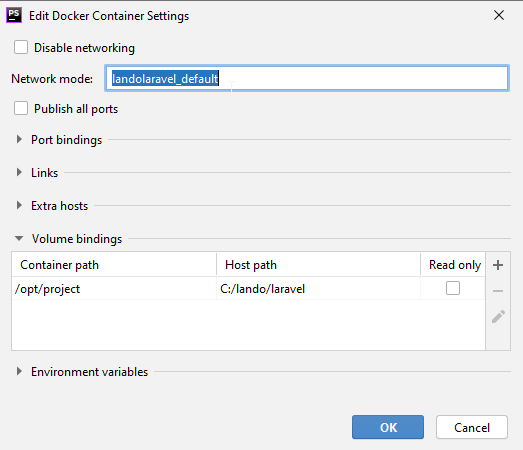Viewport: 523px width, 450px height.
Task: Select the /opt/project container path cell
Action: (114, 289)
